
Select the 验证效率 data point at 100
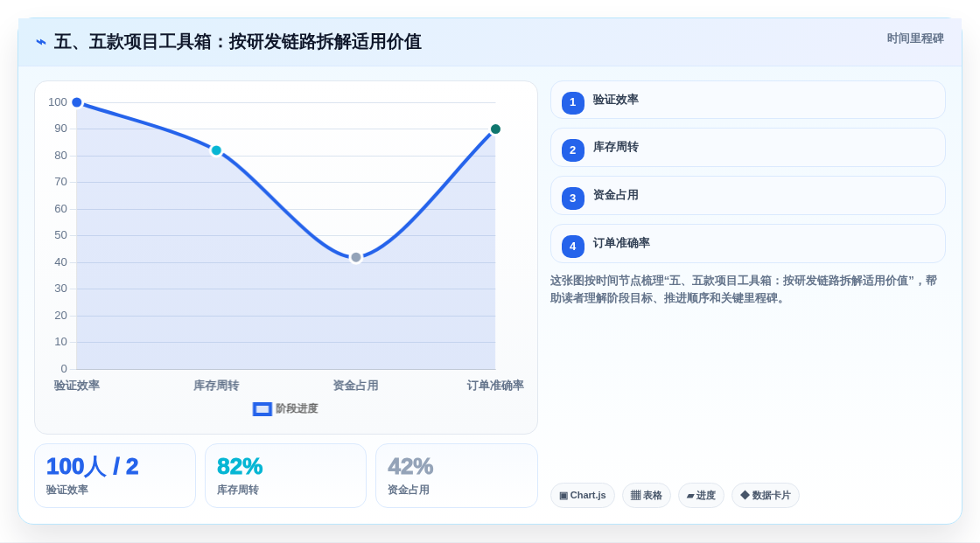[x=77, y=102]
